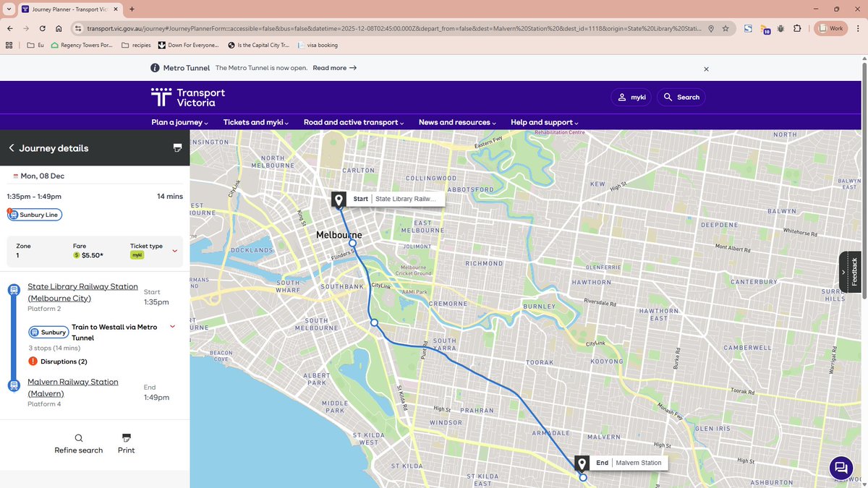Open the Read more Metro Tunnel link
Viewport: 868px width, 488px height.
tap(334, 68)
